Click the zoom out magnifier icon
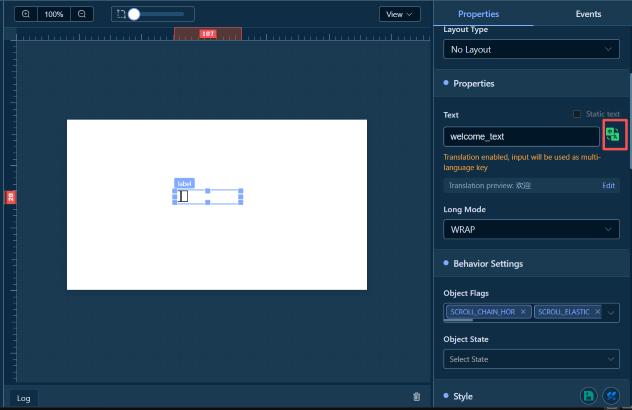 [x=82, y=15]
